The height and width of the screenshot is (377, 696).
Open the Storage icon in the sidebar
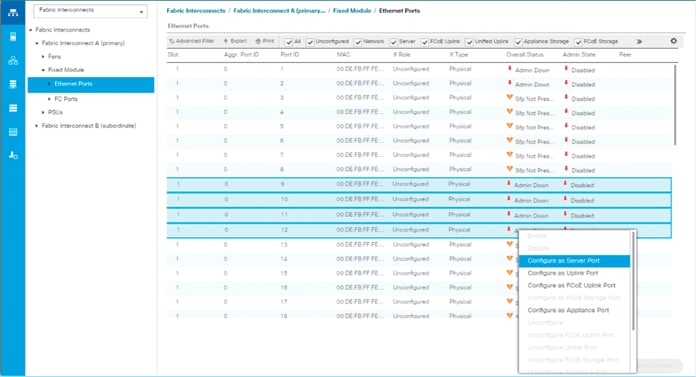pyautogui.click(x=13, y=132)
